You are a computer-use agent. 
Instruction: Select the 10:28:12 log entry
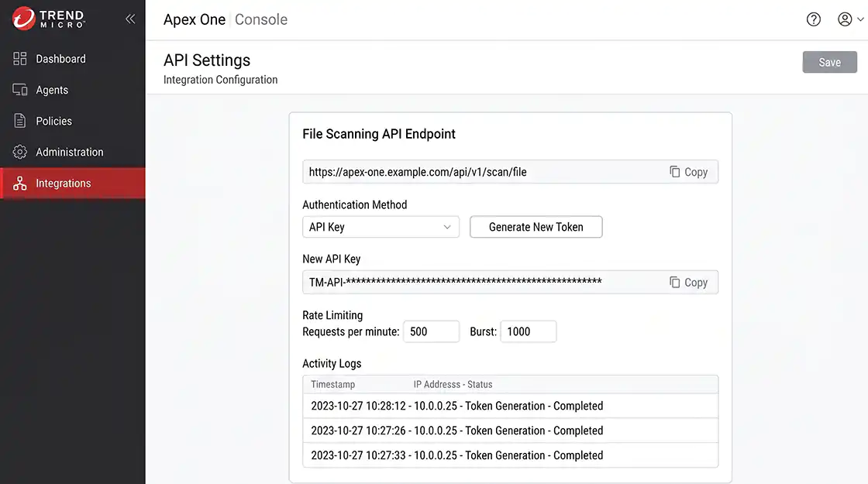tap(511, 406)
